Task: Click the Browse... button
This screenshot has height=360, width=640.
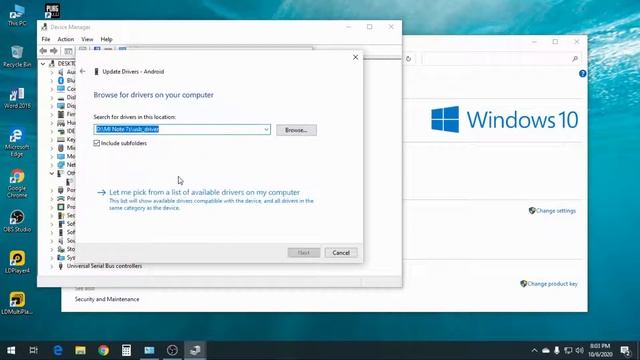Action: [x=296, y=130]
